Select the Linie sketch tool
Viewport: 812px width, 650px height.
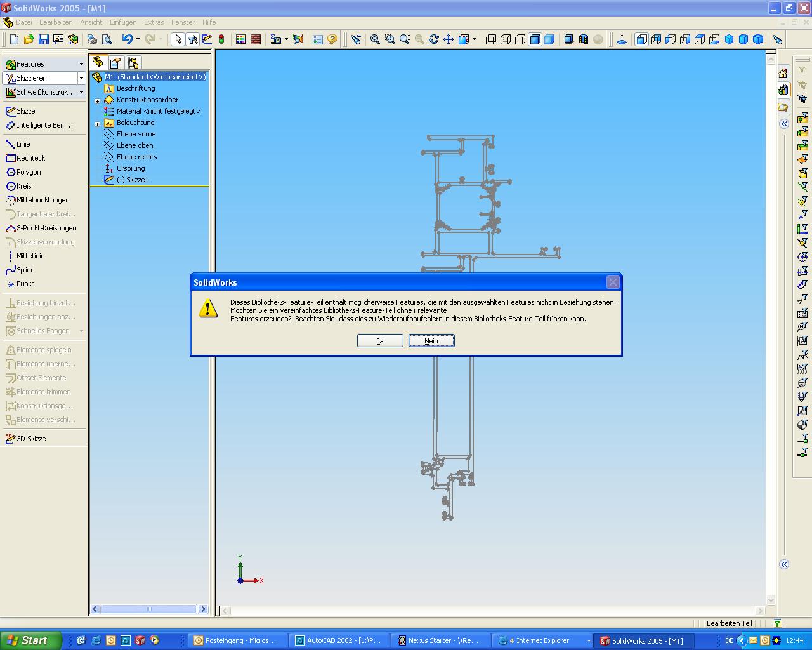pyautogui.click(x=18, y=144)
